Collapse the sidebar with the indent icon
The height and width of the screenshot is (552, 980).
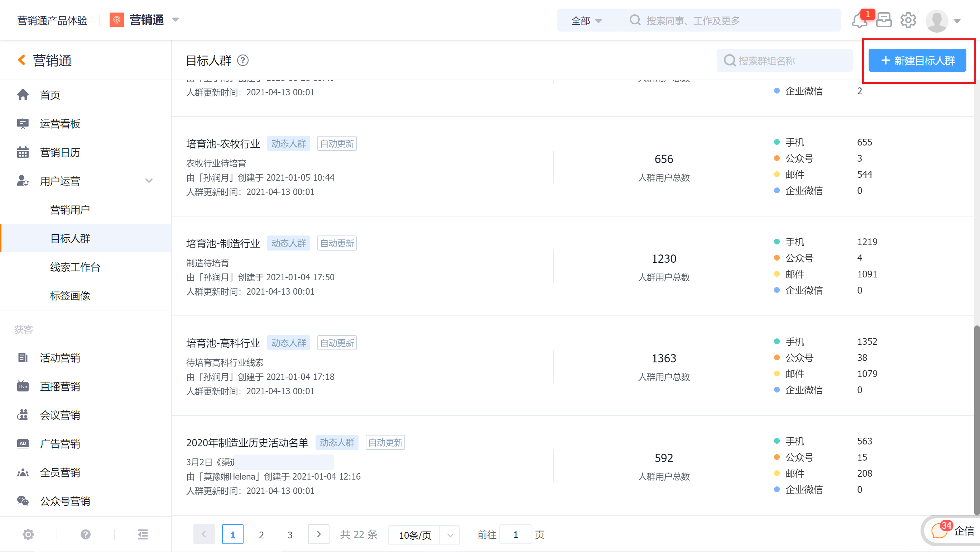click(143, 534)
